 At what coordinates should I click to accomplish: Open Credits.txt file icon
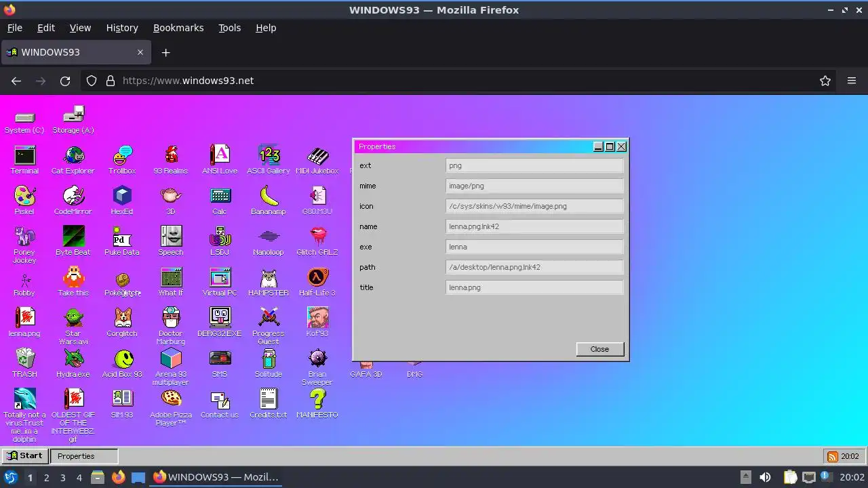pos(269,405)
